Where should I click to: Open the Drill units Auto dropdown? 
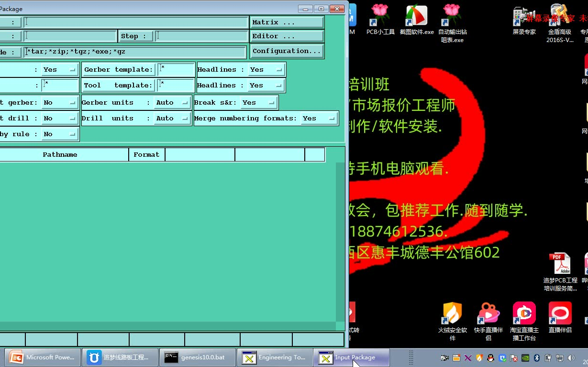point(184,118)
